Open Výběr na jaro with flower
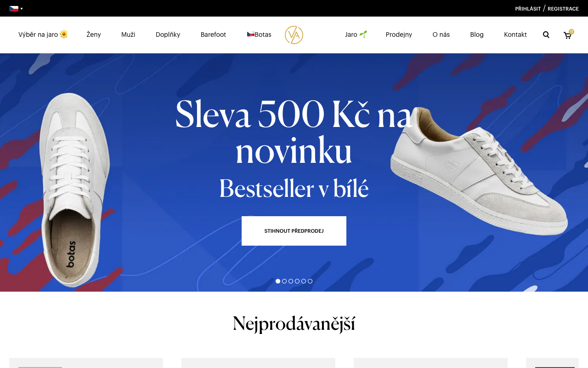Viewport: 588px width, 368px height. [43, 34]
